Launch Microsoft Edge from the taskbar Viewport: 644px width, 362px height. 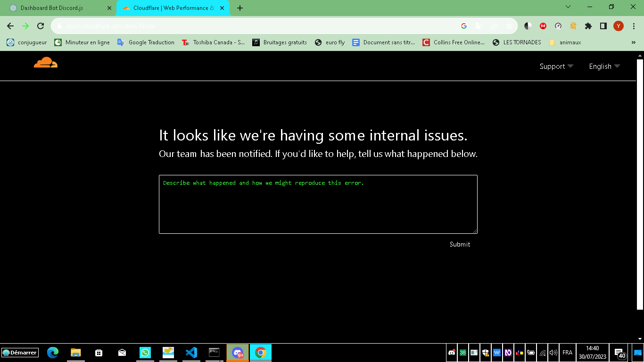pyautogui.click(x=53, y=353)
